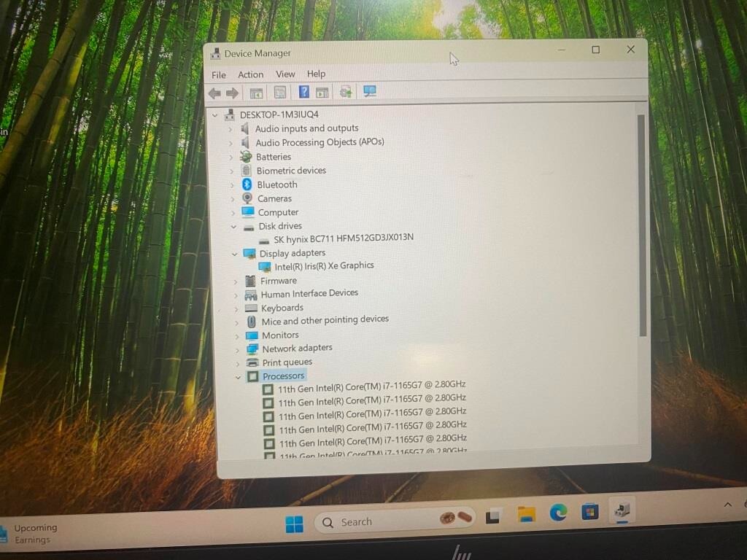This screenshot has height=560, width=747.
Task: Collapse the Processors category
Action: click(239, 378)
